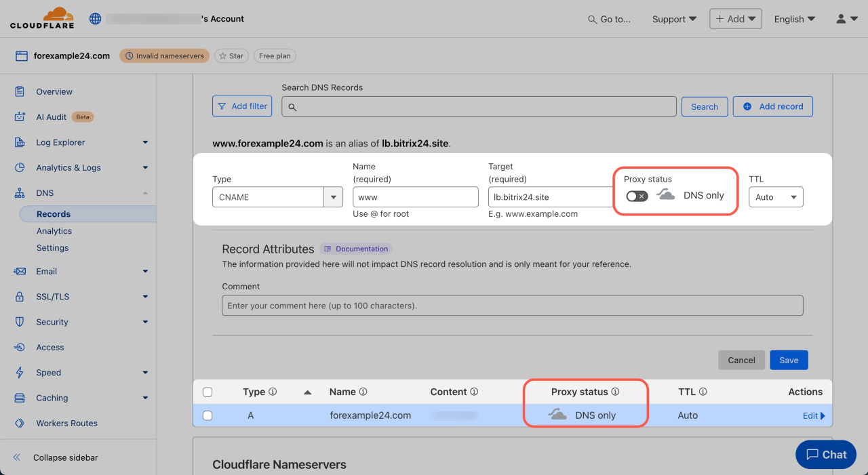Viewport: 868px width, 475px height.
Task: Expand the Speed section
Action: 145,373
